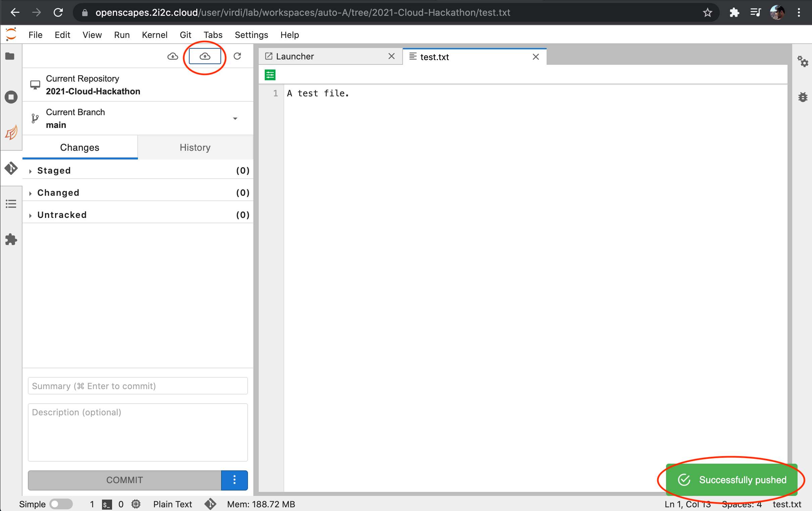Open the running terminals and kernels panel

11,97
